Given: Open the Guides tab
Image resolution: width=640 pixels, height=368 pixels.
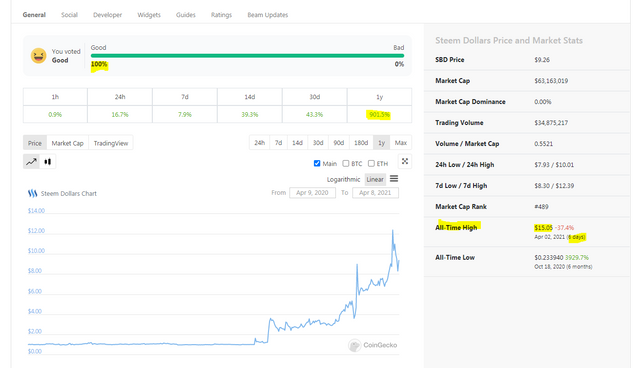Looking at the screenshot, I should click(x=186, y=15).
